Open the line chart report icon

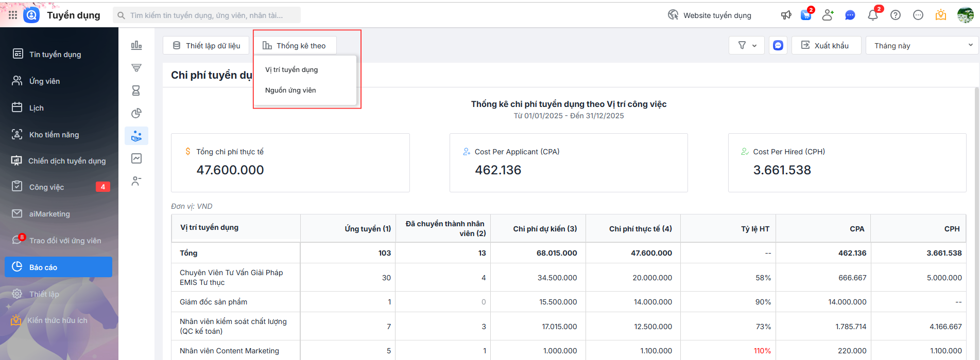[136, 158]
